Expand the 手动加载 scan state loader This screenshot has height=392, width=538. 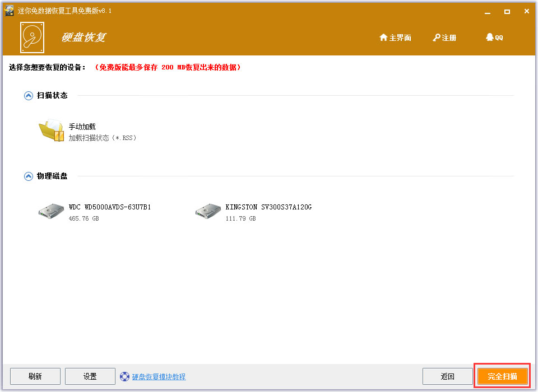coord(82,127)
